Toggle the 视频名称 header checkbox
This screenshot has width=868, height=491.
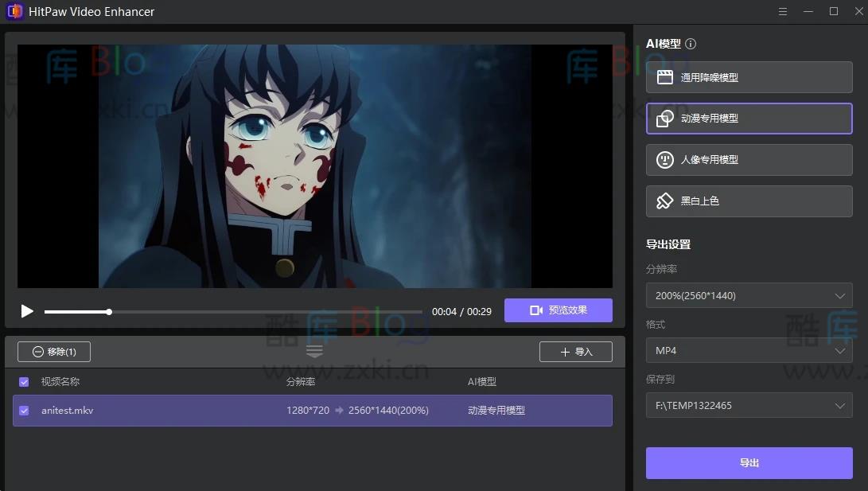(23, 381)
